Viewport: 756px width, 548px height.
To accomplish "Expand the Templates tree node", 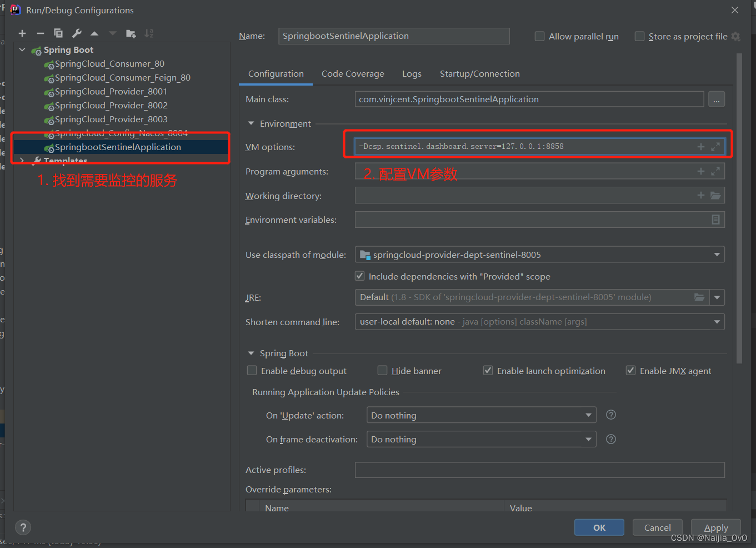I will (x=22, y=160).
